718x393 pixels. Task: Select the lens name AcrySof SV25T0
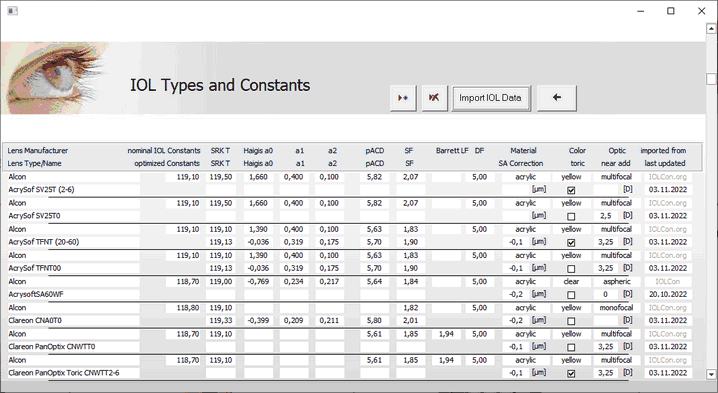(x=74, y=216)
